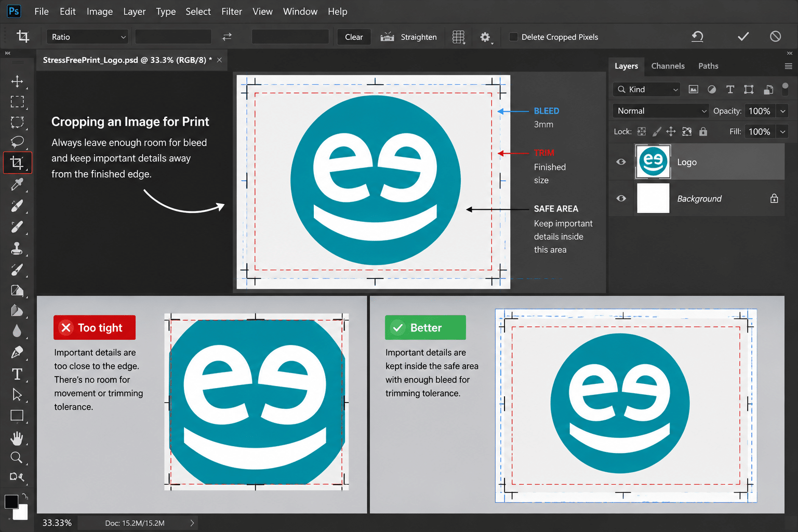The image size is (798, 532).
Task: Click the Straighten button
Action: coord(409,37)
